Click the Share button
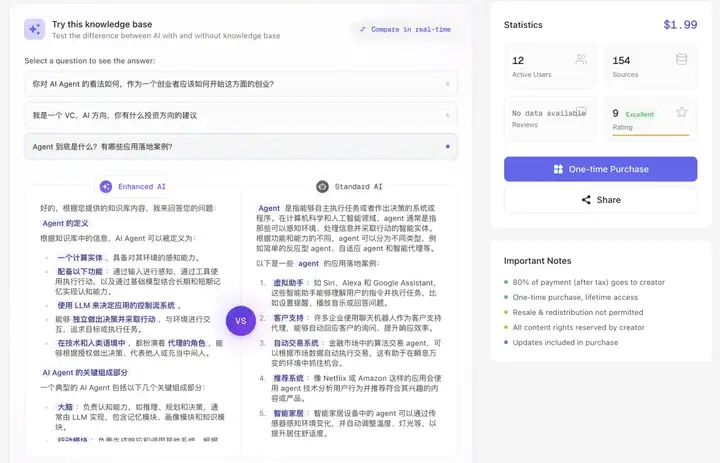This screenshot has width=720, height=463. pyautogui.click(x=601, y=200)
